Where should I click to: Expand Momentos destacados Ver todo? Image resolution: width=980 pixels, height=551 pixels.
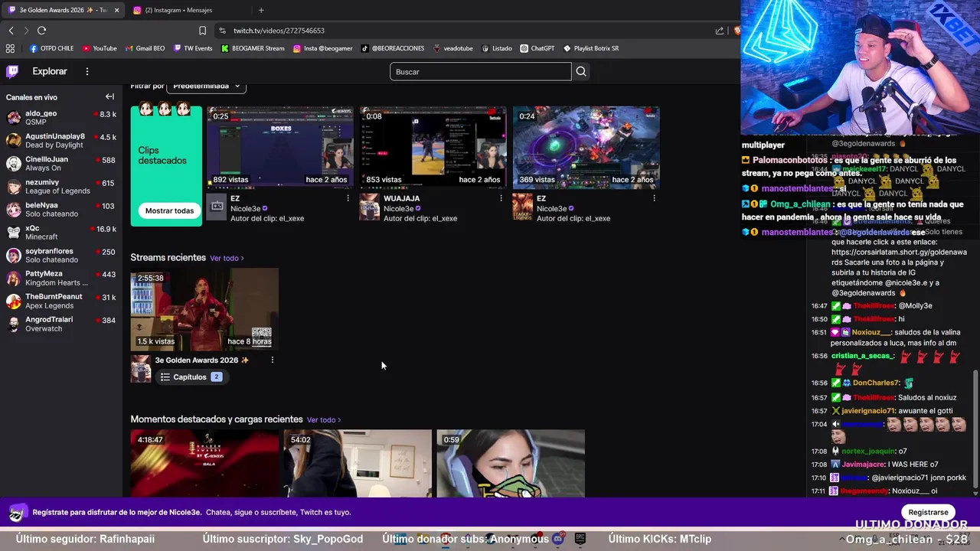click(x=324, y=420)
